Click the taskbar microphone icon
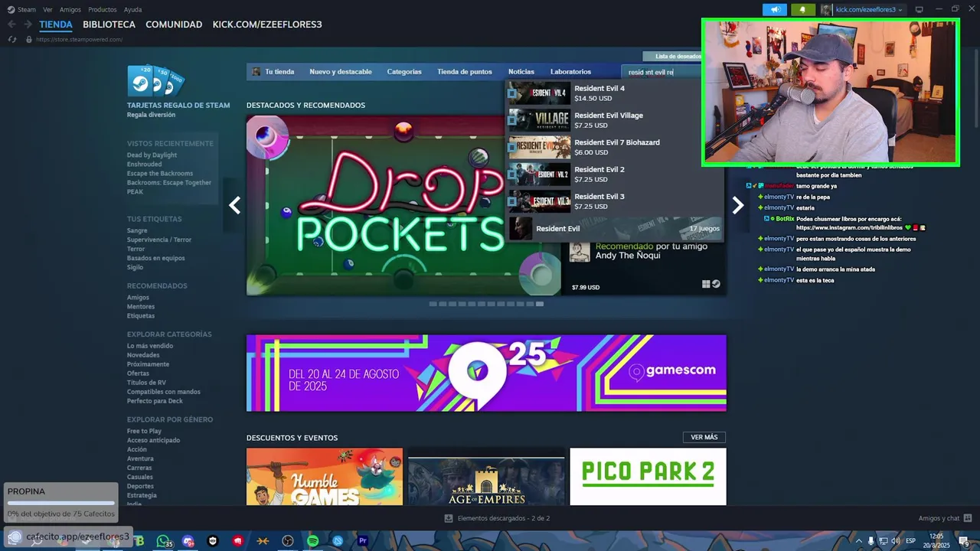Screen dimensions: 980x551 [x=871, y=541]
